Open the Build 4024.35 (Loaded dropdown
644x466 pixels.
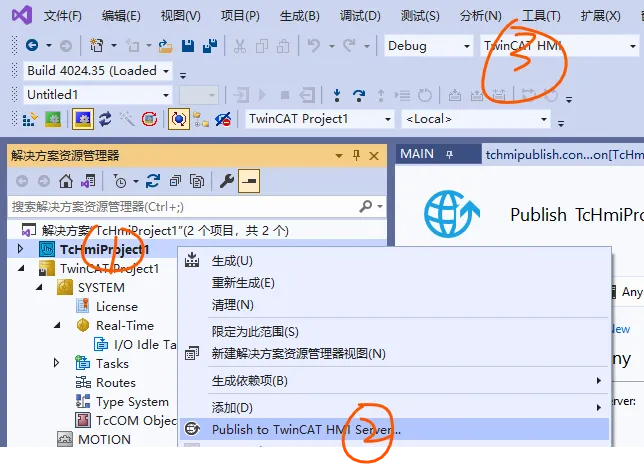(98, 71)
